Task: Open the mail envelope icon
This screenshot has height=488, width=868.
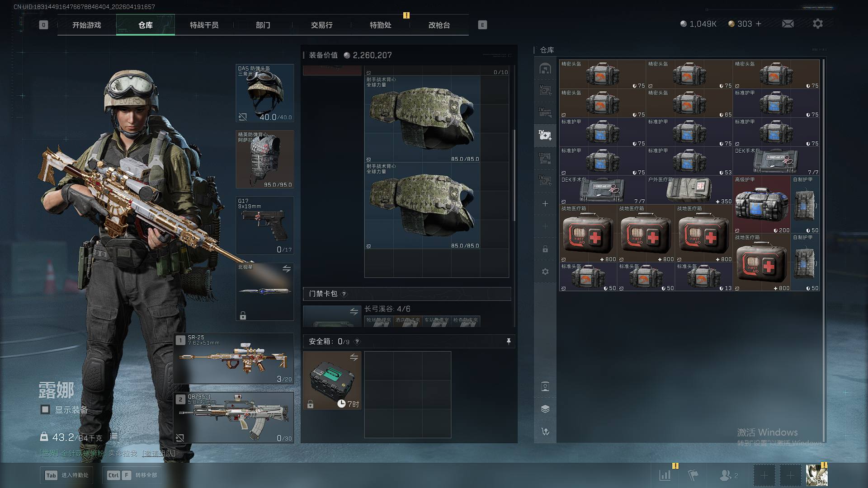Action: coord(788,24)
